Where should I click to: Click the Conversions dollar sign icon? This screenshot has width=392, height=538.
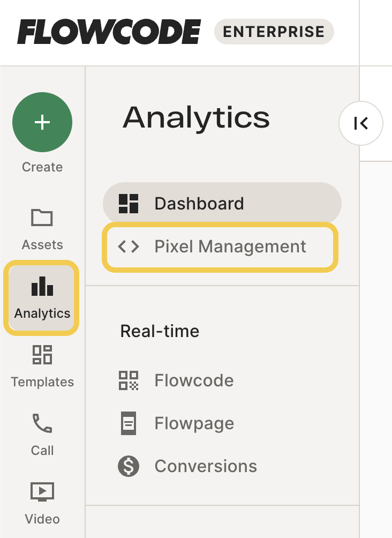click(129, 466)
